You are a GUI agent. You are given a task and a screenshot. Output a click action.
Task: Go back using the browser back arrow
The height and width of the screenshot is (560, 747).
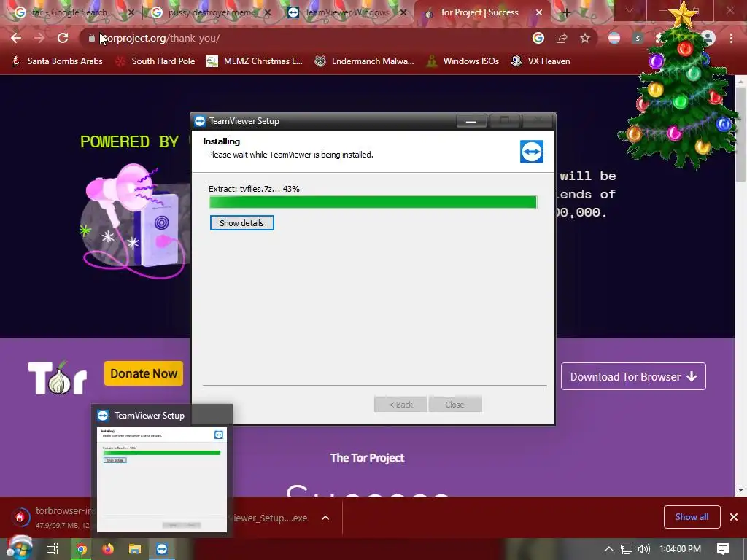pyautogui.click(x=16, y=38)
